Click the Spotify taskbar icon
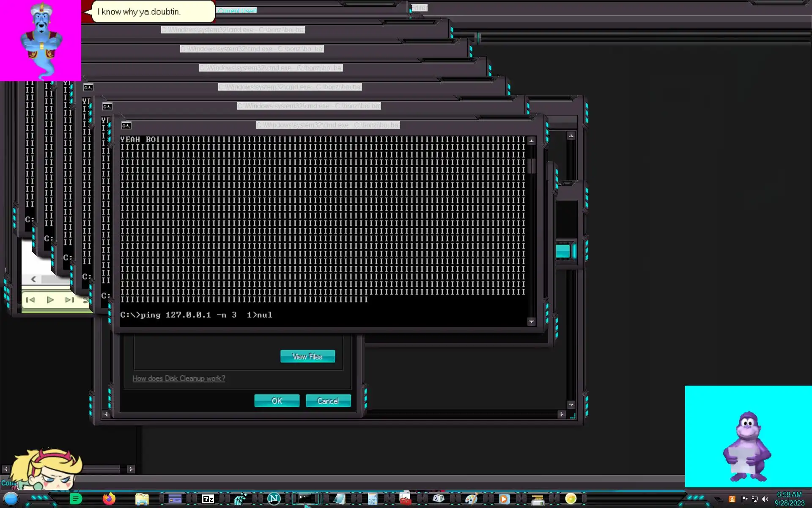This screenshot has height=508, width=812. [76, 499]
